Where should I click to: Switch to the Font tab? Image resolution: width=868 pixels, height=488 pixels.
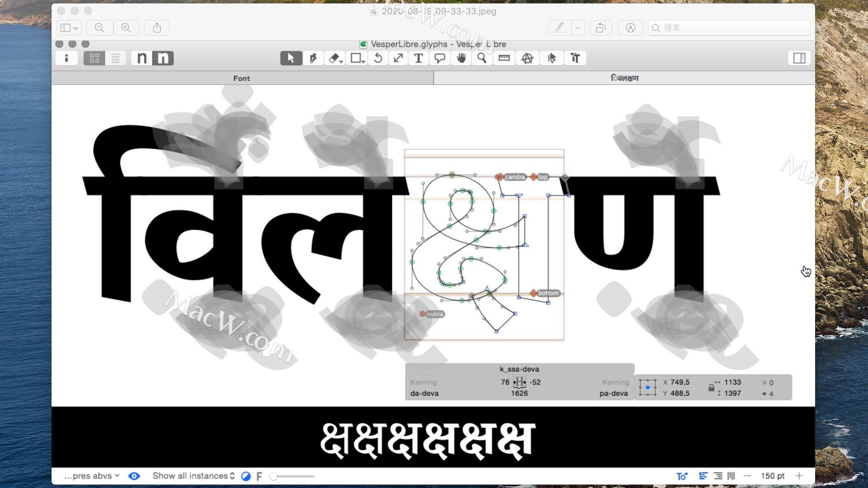tap(241, 78)
